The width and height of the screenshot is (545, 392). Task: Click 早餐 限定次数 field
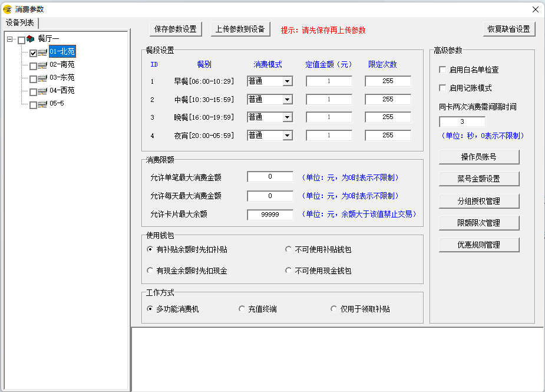click(x=388, y=81)
